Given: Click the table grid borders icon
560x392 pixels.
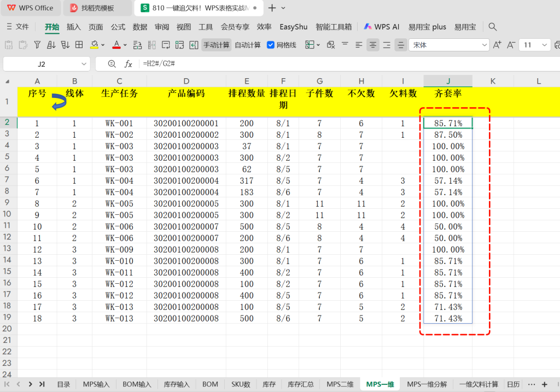Looking at the screenshot, I should (79, 45).
